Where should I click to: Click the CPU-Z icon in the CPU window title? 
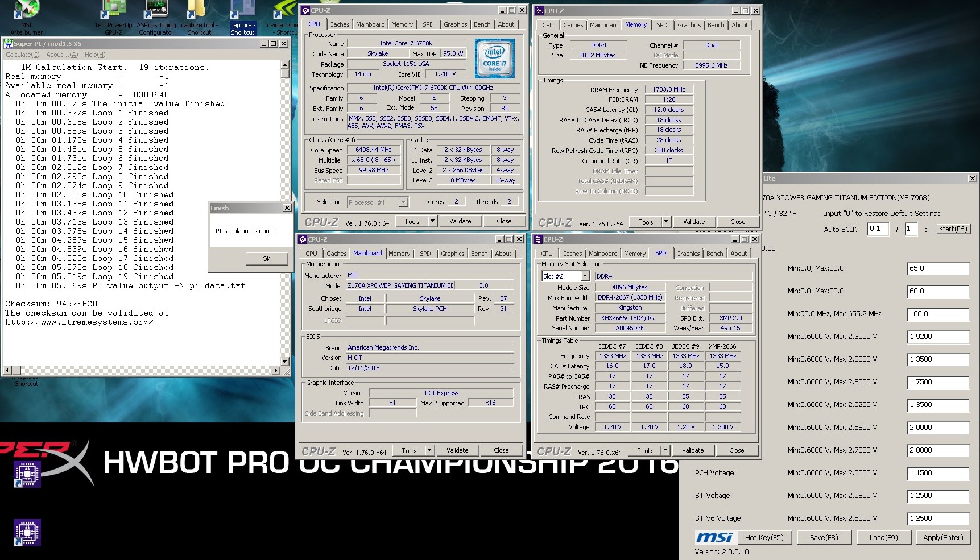point(305,10)
